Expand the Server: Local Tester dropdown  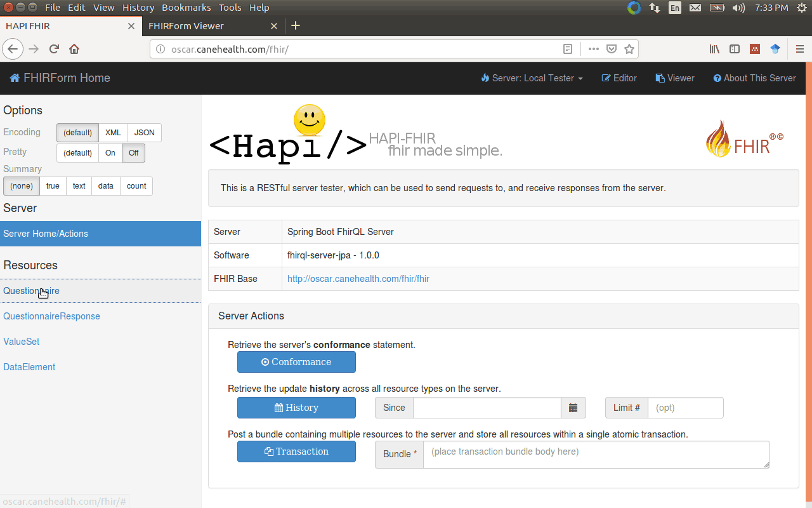[x=532, y=78]
